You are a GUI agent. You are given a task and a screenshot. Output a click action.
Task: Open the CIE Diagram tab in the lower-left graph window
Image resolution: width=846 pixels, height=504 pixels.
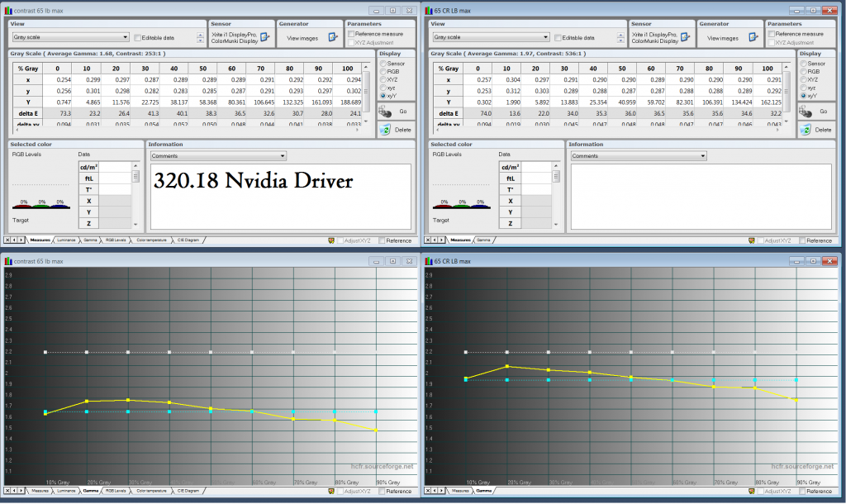pos(188,491)
